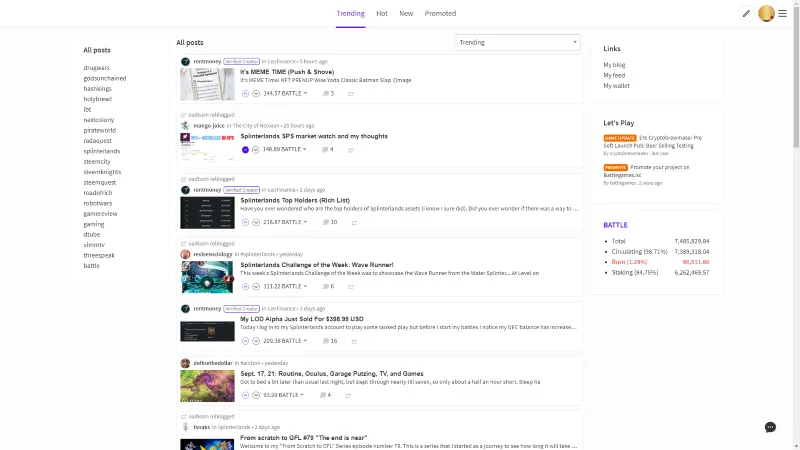Select the drugwars tag in sidebar
This screenshot has width=800, height=450.
click(x=96, y=68)
